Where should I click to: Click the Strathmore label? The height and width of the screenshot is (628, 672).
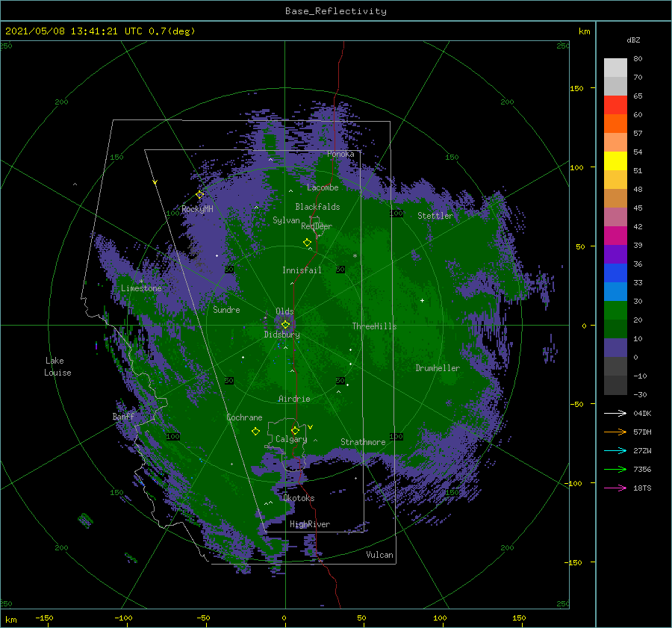(363, 442)
